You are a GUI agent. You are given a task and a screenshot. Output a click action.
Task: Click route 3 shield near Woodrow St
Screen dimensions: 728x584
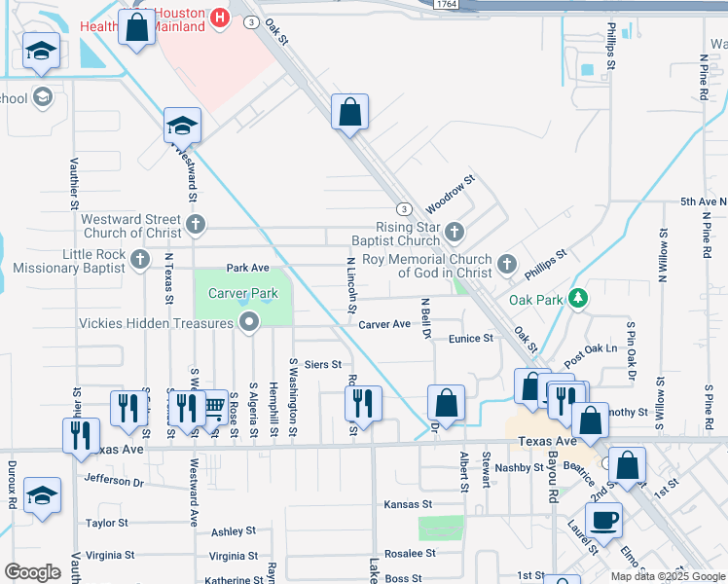(405, 209)
